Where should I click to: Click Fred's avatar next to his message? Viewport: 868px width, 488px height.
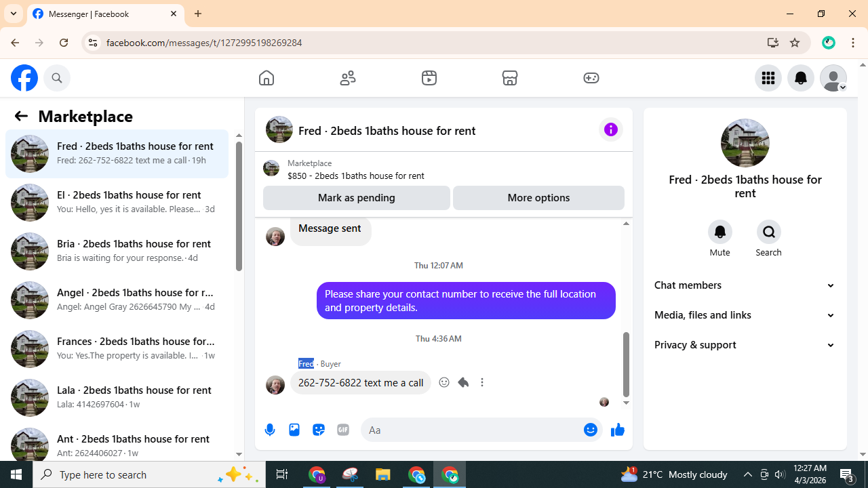[x=275, y=385]
